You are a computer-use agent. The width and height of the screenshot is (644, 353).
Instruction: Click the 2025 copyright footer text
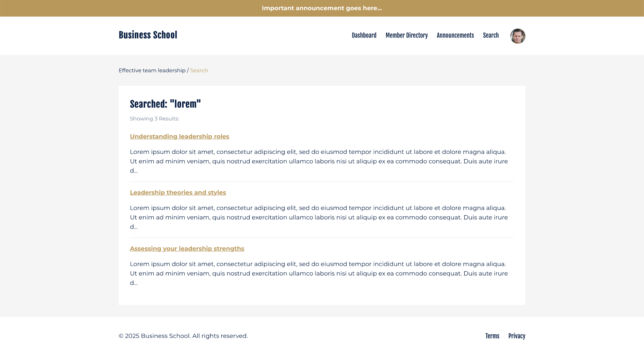coord(183,336)
